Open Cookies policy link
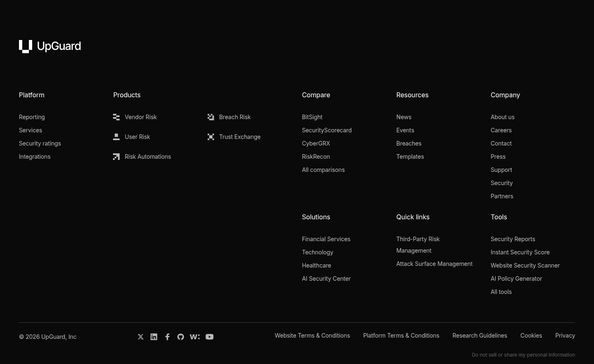The height and width of the screenshot is (364, 594). 531,336
